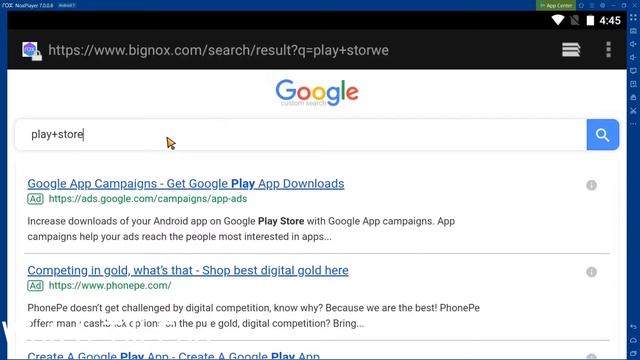The height and width of the screenshot is (360, 640).
Task: Click the battery status icon
Action: coord(590,20)
